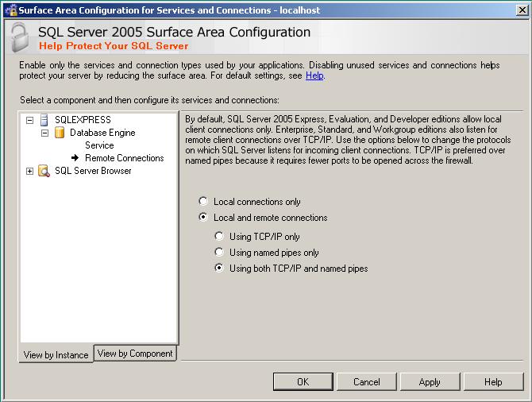The height and width of the screenshot is (402, 532).
Task: Click the Cancel button
Action: pyautogui.click(x=366, y=382)
